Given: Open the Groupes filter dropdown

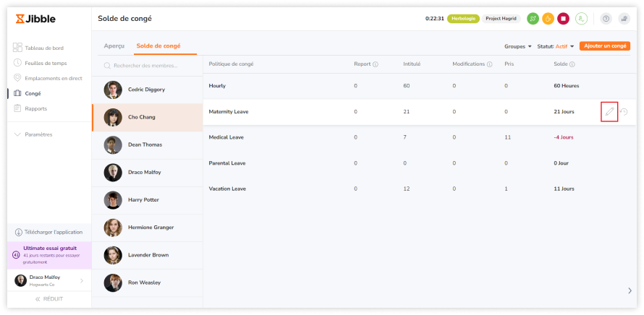Looking at the screenshot, I should pos(517,46).
